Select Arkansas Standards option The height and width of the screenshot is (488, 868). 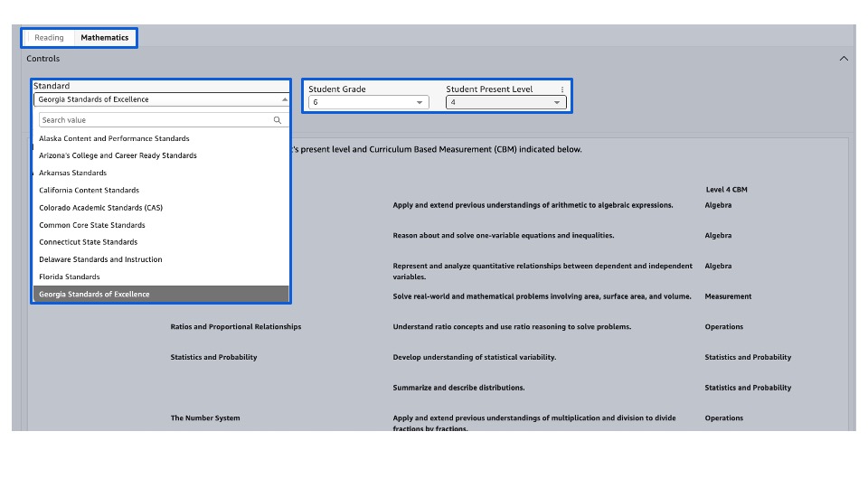click(x=72, y=173)
